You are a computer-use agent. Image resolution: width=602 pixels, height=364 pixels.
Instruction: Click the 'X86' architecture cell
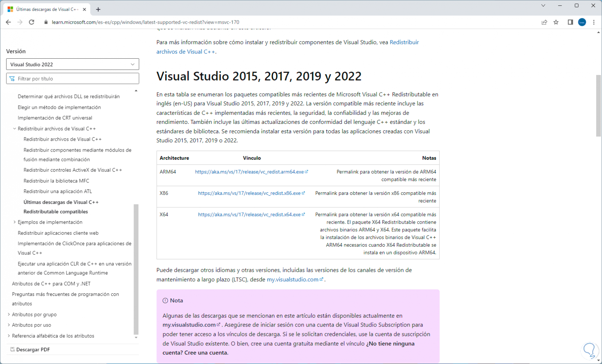(x=164, y=193)
